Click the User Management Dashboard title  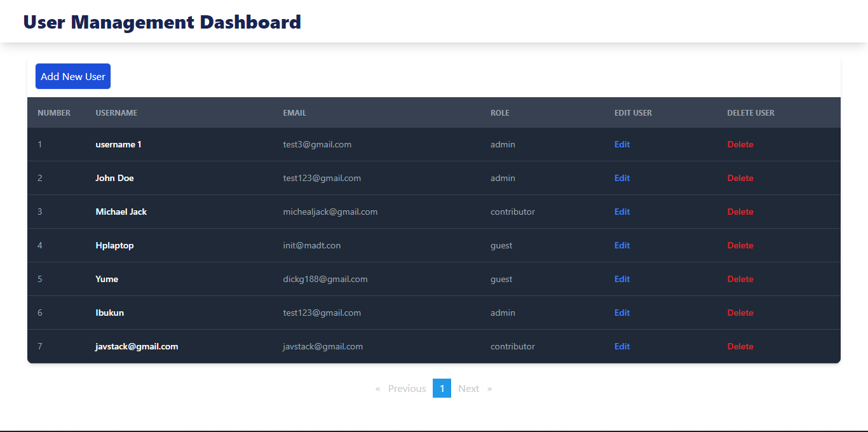point(161,21)
